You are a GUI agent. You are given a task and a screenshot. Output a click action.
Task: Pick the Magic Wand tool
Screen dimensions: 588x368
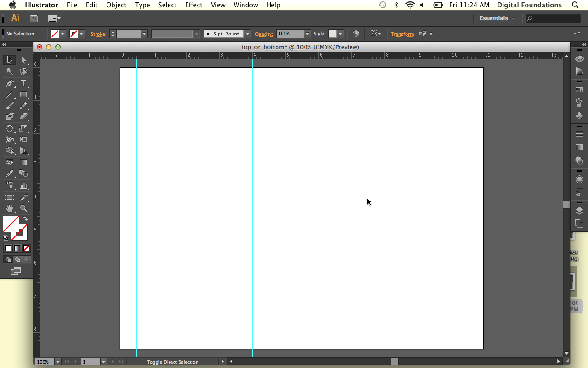coord(10,72)
